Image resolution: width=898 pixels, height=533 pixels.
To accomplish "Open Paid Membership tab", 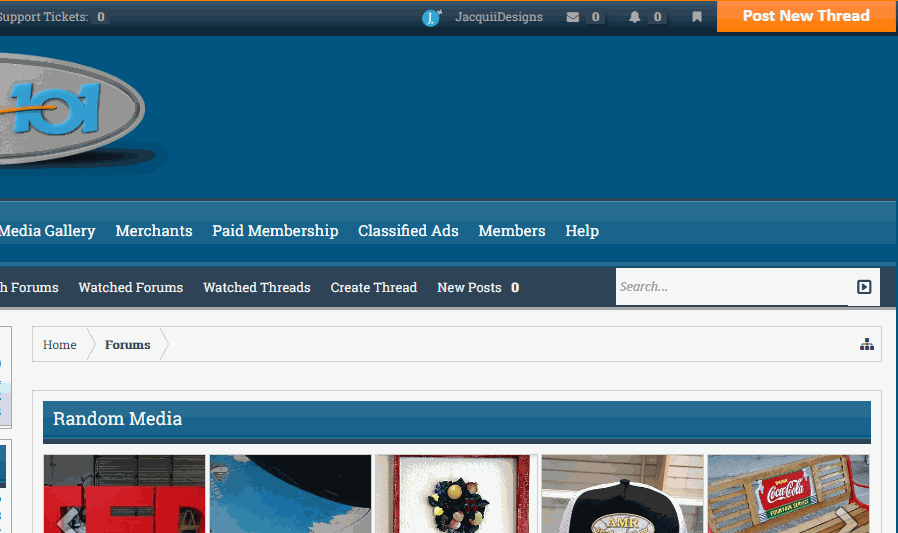I will pyautogui.click(x=275, y=231).
